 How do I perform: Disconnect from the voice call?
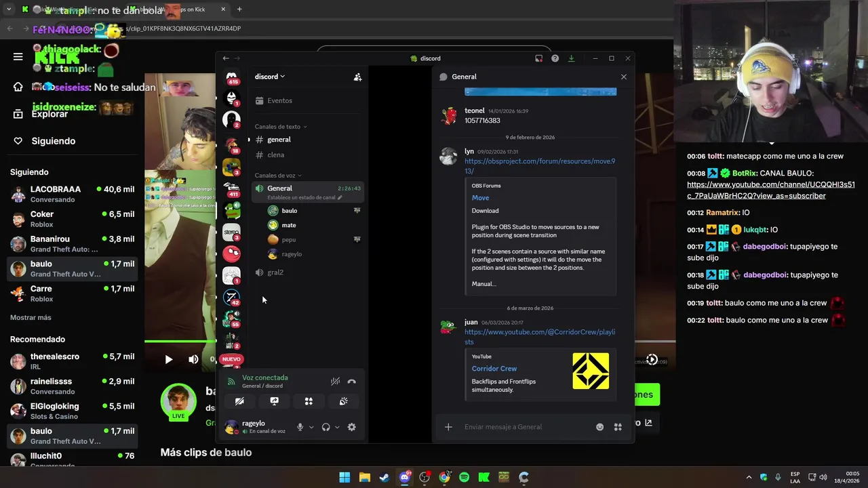tap(351, 382)
